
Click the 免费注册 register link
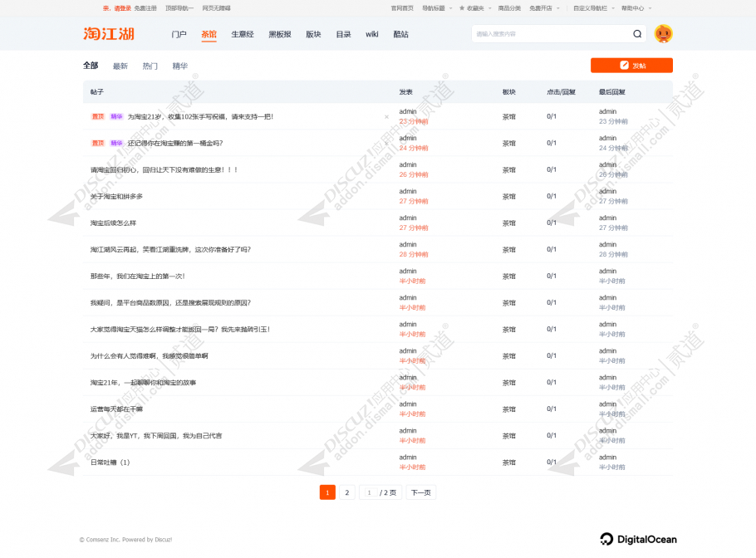click(x=145, y=8)
